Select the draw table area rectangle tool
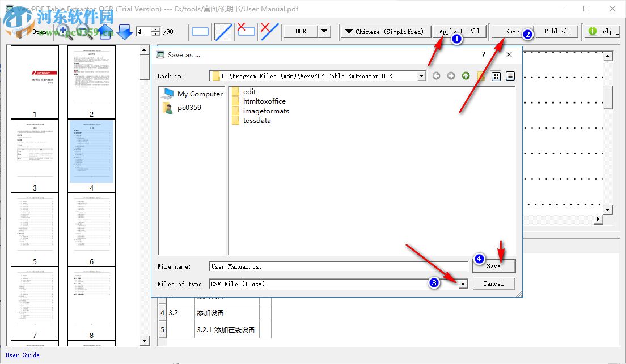This screenshot has width=626, height=364. click(x=200, y=31)
